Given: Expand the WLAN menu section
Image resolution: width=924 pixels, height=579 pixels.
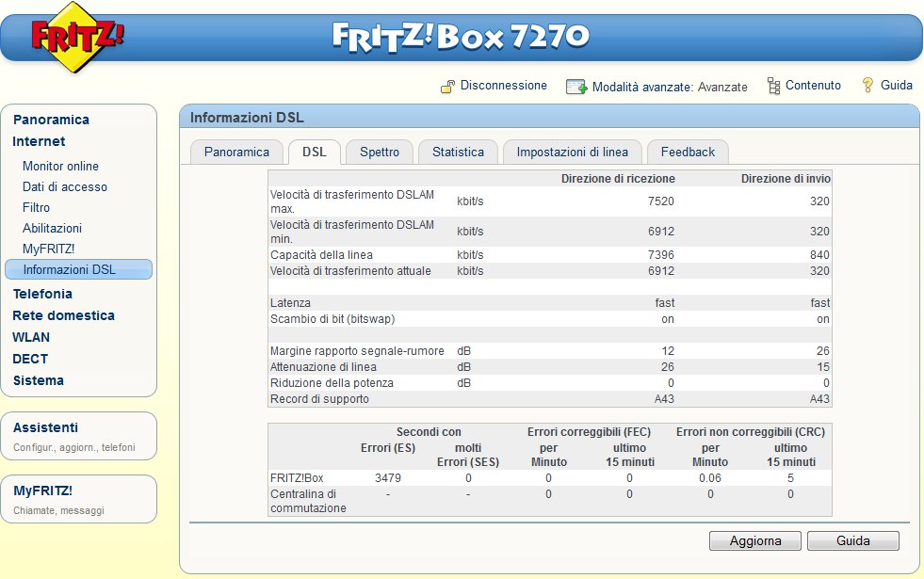Looking at the screenshot, I should click(31, 337).
